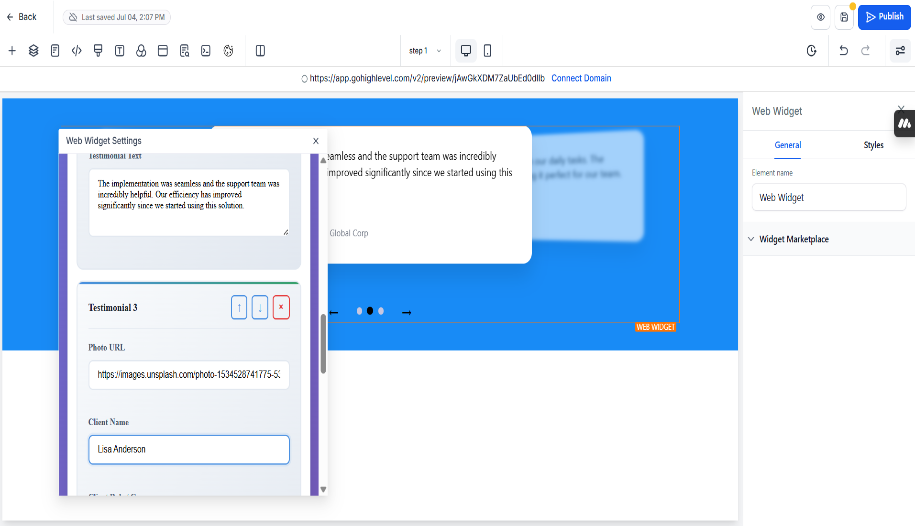Click the dialog scroll up arrow

click(x=323, y=159)
